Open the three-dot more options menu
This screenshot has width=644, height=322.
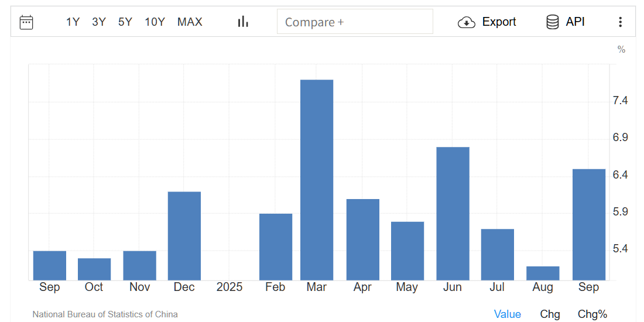coord(621,22)
